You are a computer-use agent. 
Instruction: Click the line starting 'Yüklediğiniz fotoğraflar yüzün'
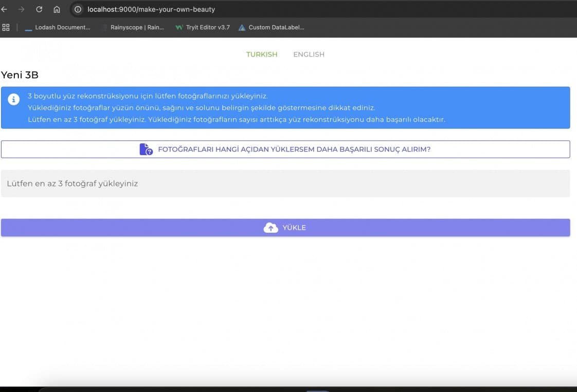coord(201,108)
